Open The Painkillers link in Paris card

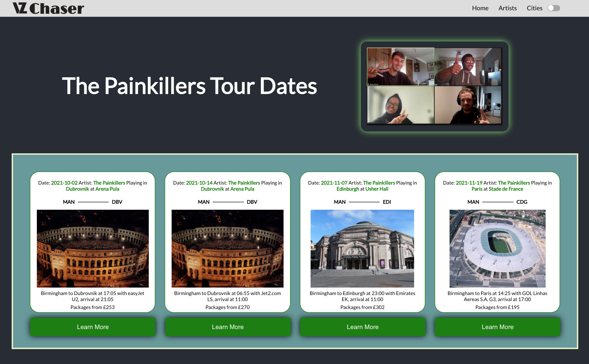click(x=514, y=183)
